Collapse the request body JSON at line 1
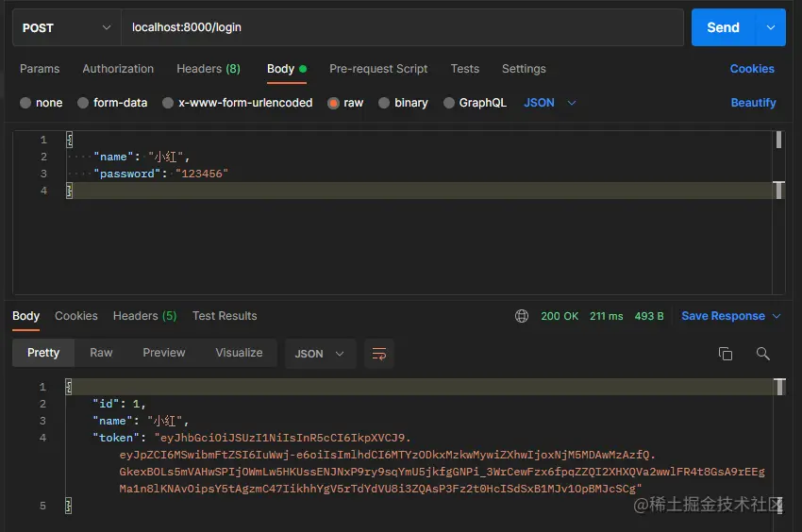The width and height of the screenshot is (802, 532). (70, 140)
